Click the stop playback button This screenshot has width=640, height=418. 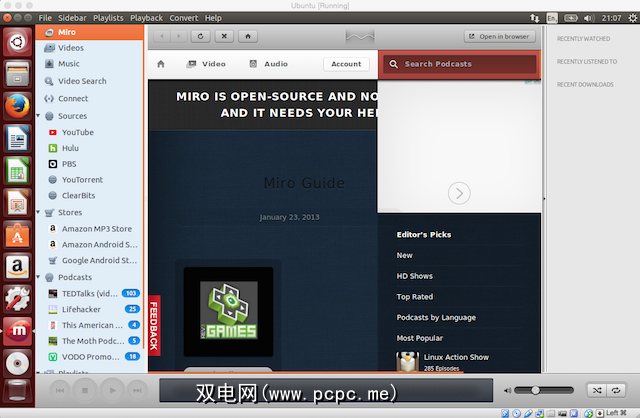[x=85, y=391]
